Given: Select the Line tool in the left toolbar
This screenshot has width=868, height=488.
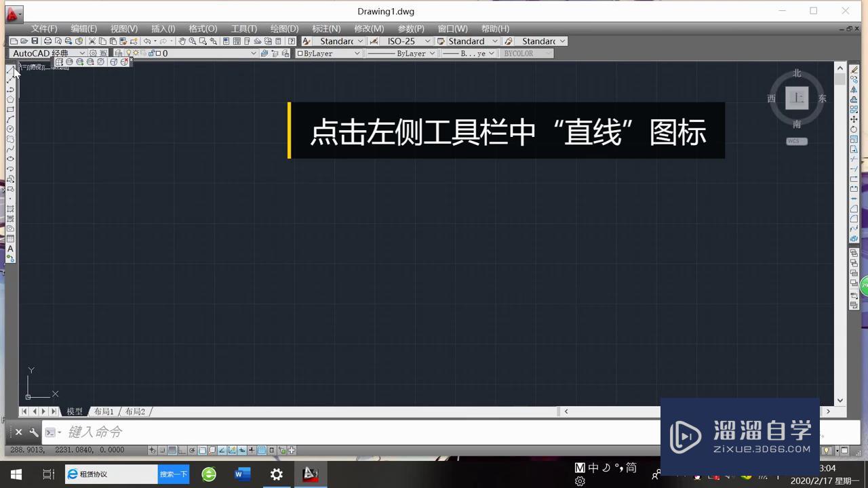Looking at the screenshot, I should pyautogui.click(x=10, y=70).
